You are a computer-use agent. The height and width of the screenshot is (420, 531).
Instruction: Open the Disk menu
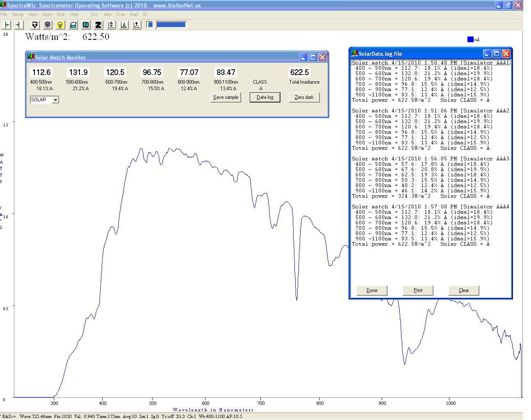(61, 14)
